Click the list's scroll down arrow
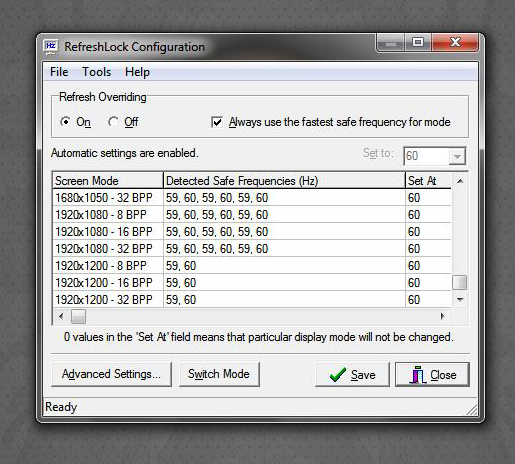The height and width of the screenshot is (464, 515). click(460, 299)
